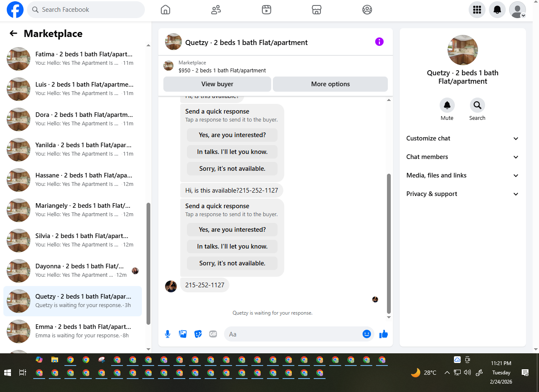Click the Aa message input field
This screenshot has height=392, width=539.
pos(293,334)
